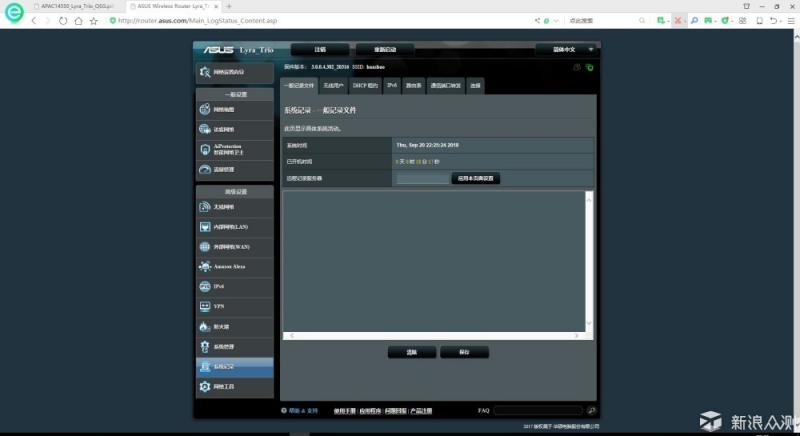Click Help & Support footer link

[304, 411]
